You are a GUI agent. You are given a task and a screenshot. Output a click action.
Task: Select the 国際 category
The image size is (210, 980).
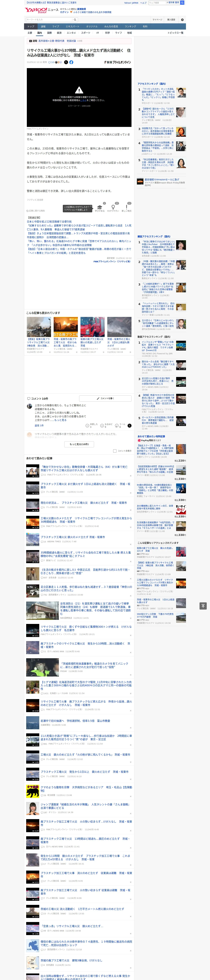click(x=49, y=33)
